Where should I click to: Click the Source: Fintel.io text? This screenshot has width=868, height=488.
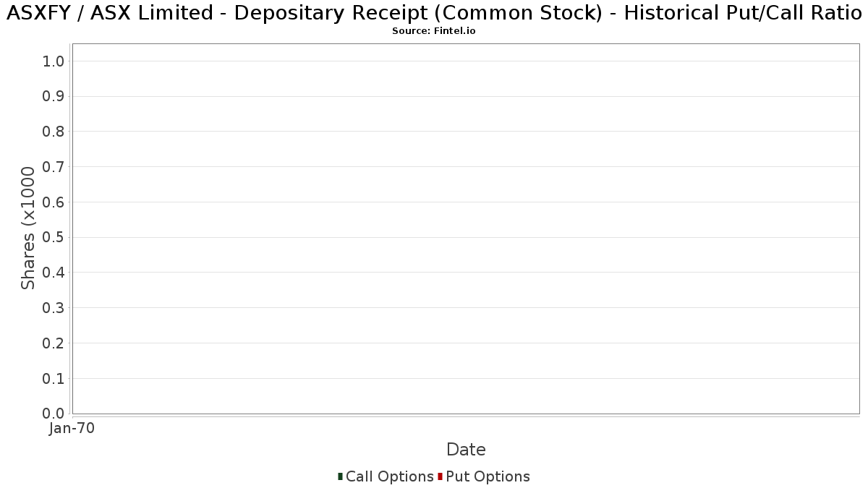[433, 31]
